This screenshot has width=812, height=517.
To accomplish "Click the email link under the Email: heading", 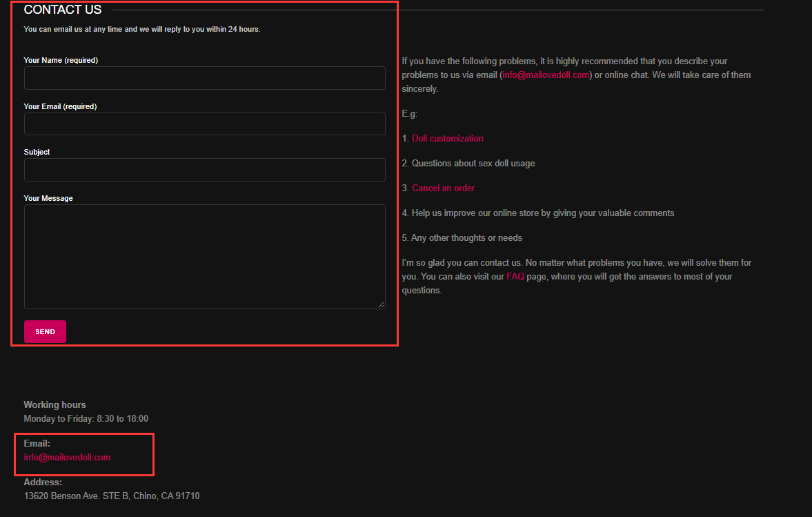I will tap(68, 458).
